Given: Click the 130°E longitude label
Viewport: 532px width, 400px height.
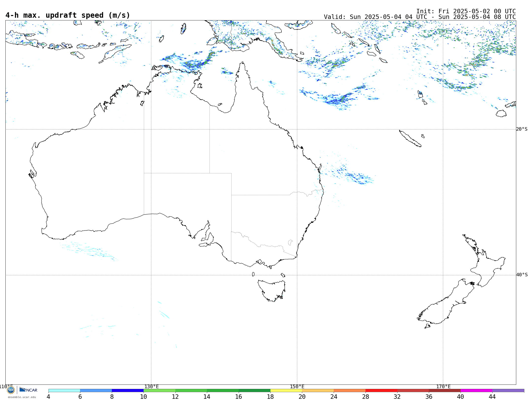Looking at the screenshot, I should click(151, 387).
